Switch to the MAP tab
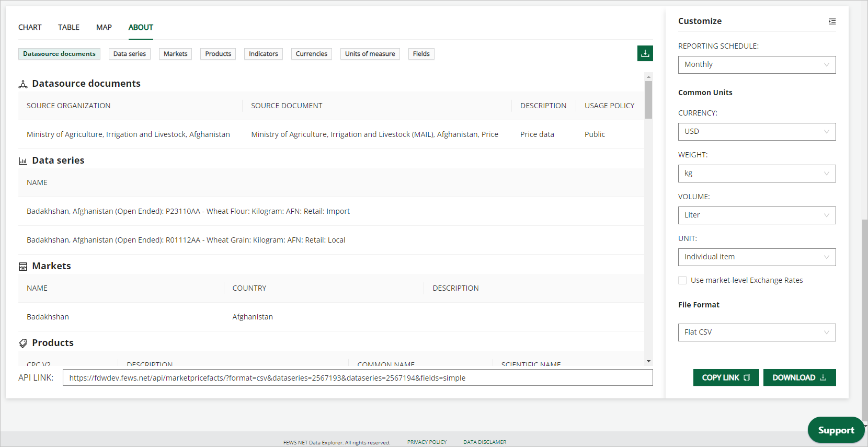 pos(104,27)
